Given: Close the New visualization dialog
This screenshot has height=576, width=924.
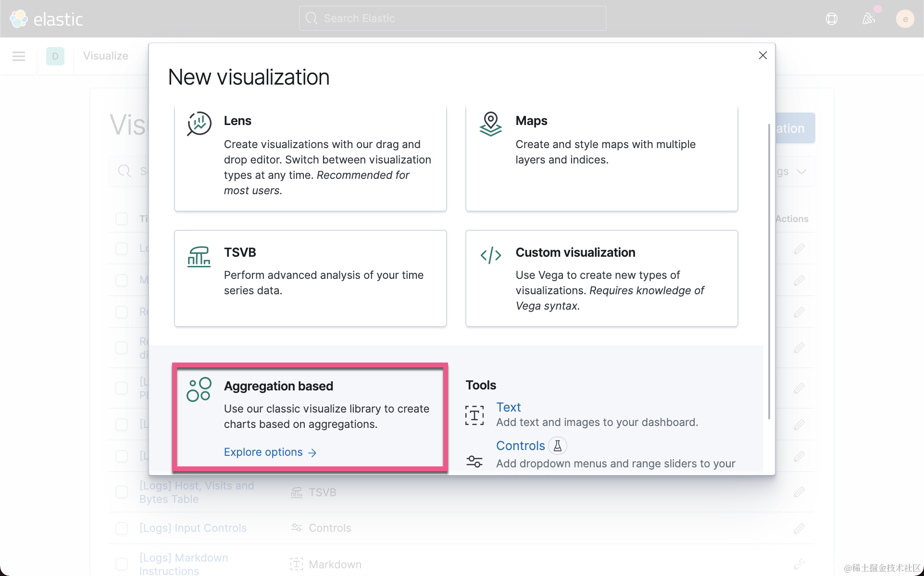Looking at the screenshot, I should [x=762, y=56].
